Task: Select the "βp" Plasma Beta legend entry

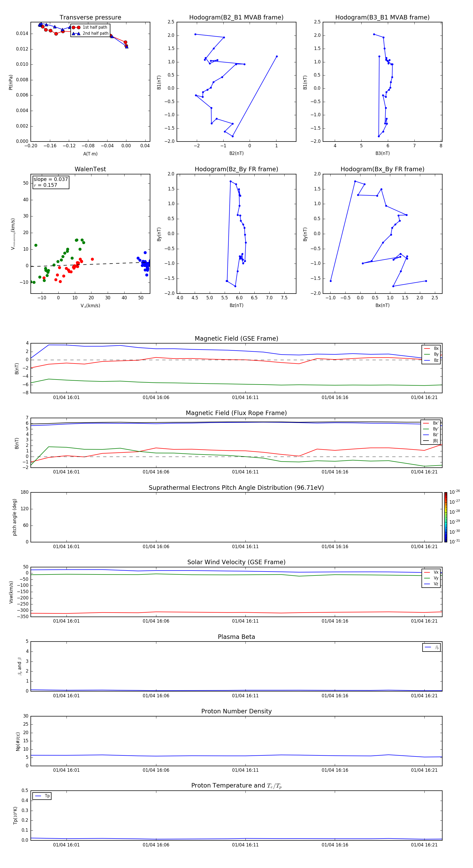Action: (x=431, y=647)
